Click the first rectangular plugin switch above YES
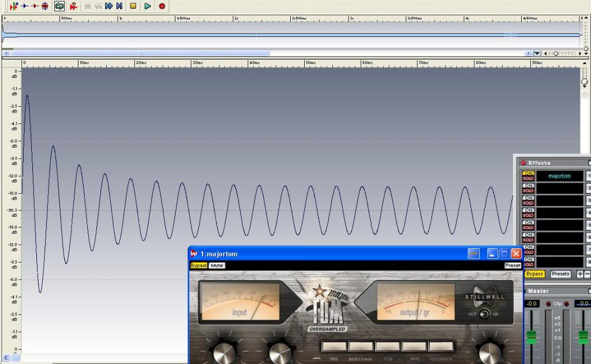Image resolution: width=591 pixels, height=364 pixels. pos(334,346)
